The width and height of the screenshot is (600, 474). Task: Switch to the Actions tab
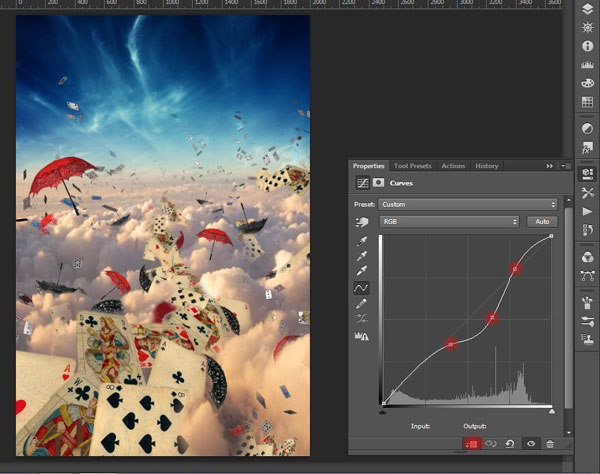click(x=453, y=166)
